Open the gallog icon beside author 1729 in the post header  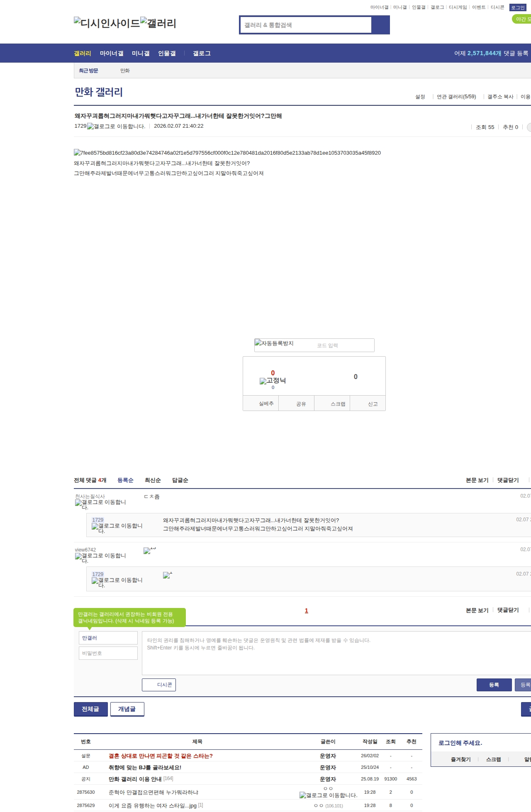tap(116, 126)
